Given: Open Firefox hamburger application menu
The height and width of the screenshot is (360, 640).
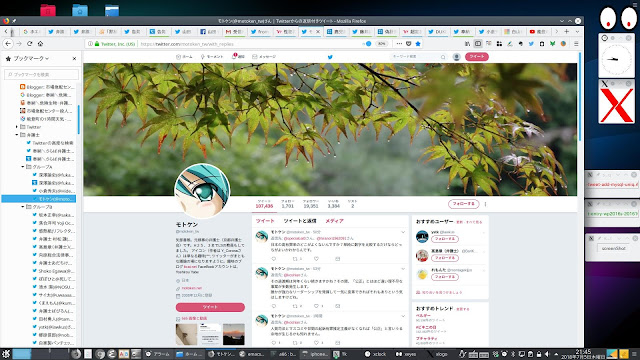Looking at the screenshot, I should pos(576,44).
